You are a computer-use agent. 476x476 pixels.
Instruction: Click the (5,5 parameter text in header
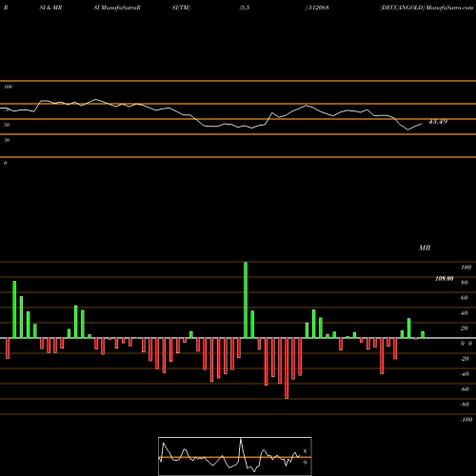(245, 8)
